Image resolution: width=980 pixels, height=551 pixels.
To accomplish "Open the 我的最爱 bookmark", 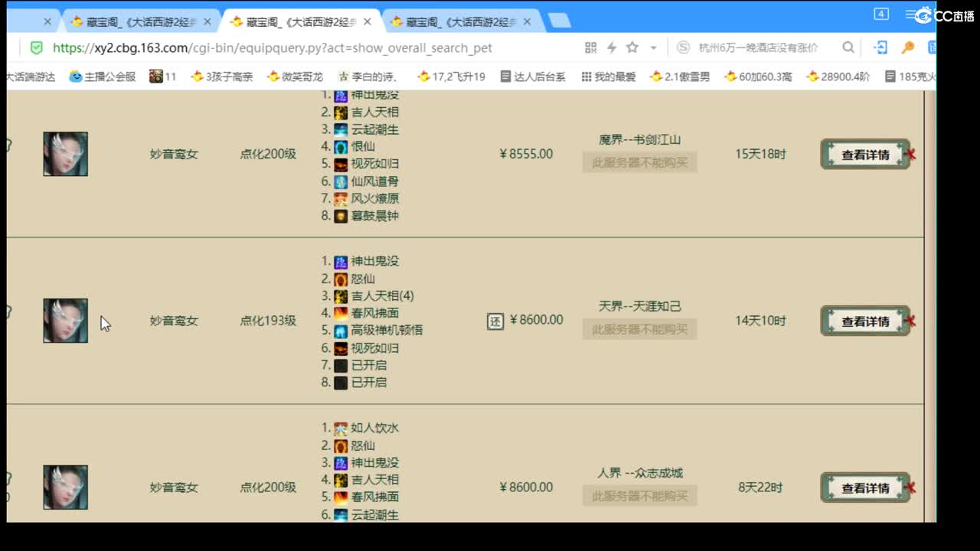I will pos(609,77).
